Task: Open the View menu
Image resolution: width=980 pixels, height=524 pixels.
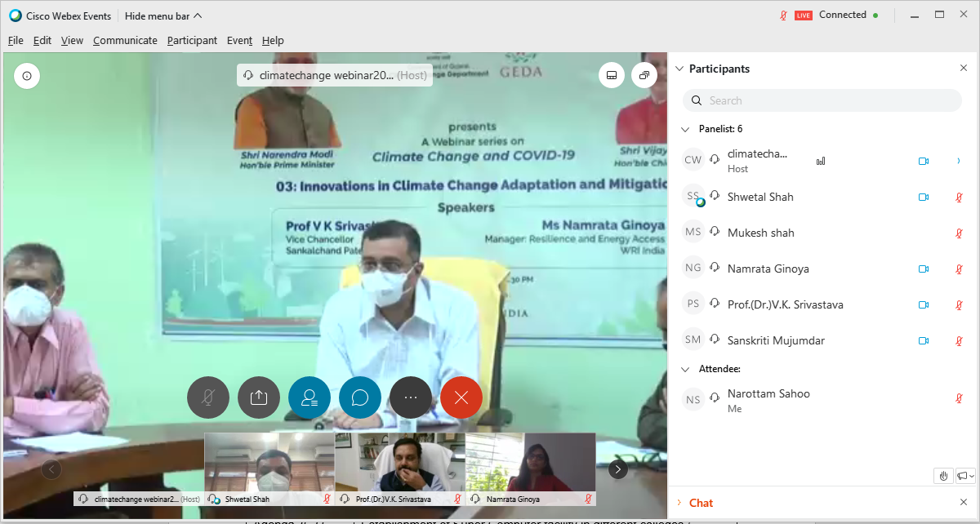Action: [72, 40]
